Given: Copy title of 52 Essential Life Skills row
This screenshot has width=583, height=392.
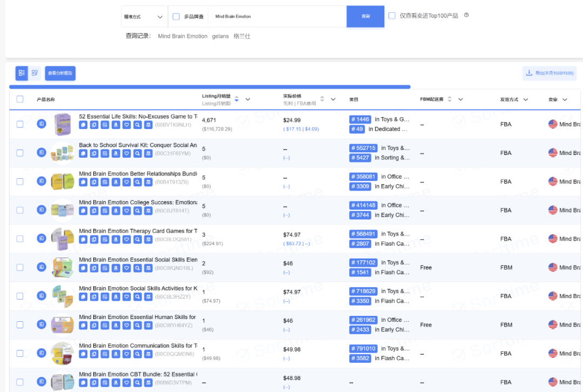Looking at the screenshot, I should click(83, 125).
